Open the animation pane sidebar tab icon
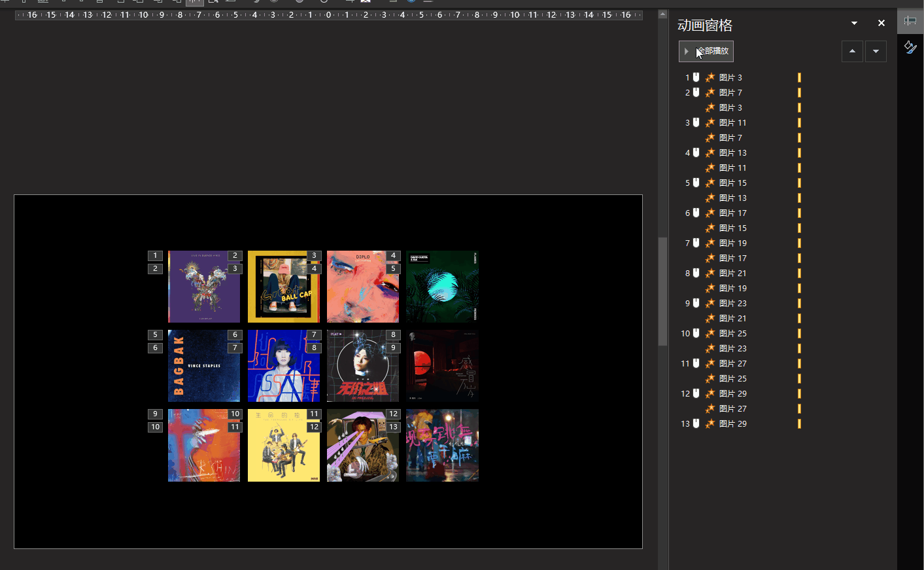Screen dimensions: 924x570 click(910, 21)
